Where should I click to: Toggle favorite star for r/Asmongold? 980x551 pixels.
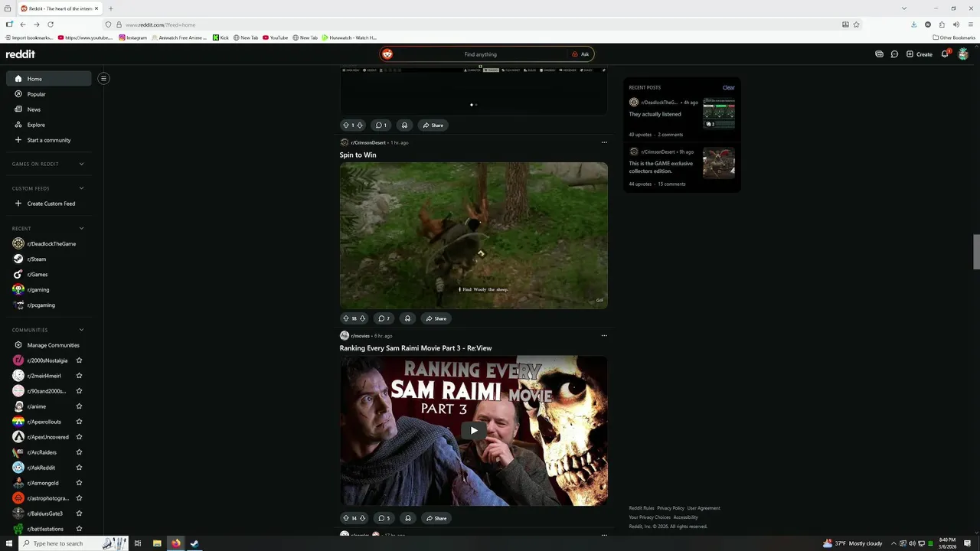click(79, 483)
